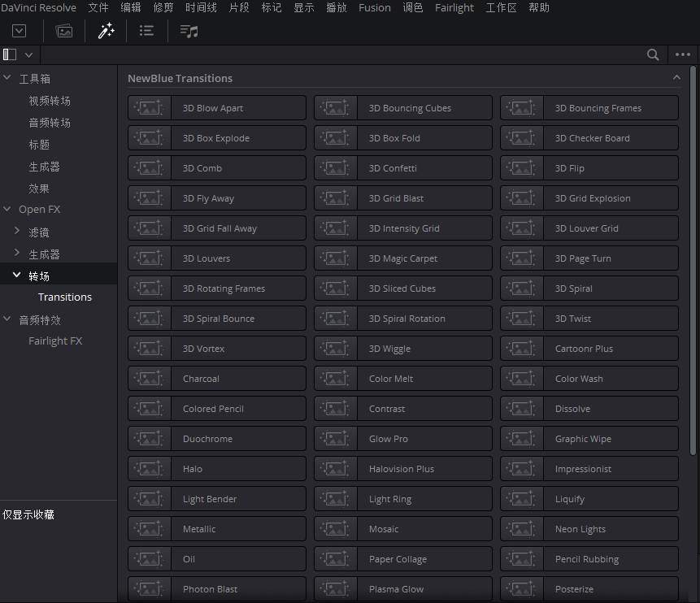Open the three-dot options menu
Viewport: 700px width, 603px height.
[x=683, y=55]
